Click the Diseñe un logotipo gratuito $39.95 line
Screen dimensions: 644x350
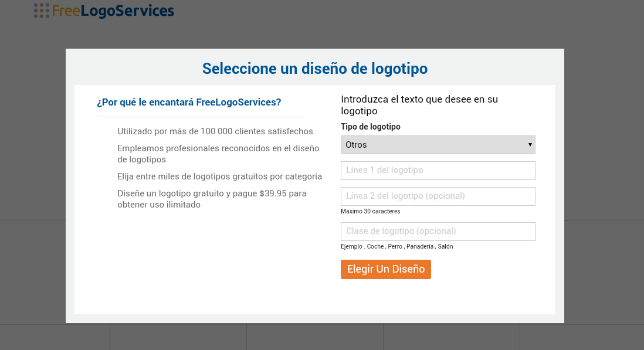pos(212,199)
